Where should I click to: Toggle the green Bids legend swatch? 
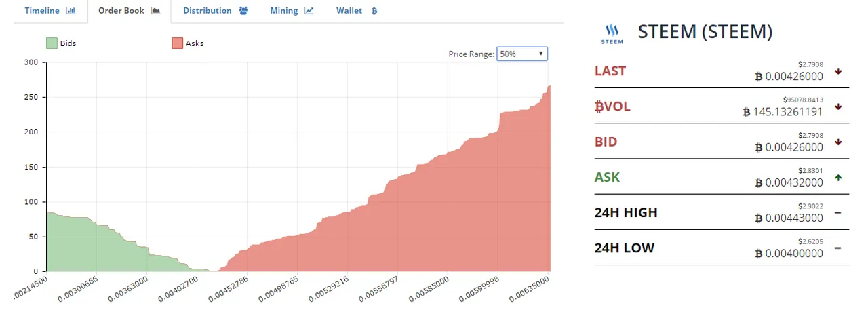point(52,43)
